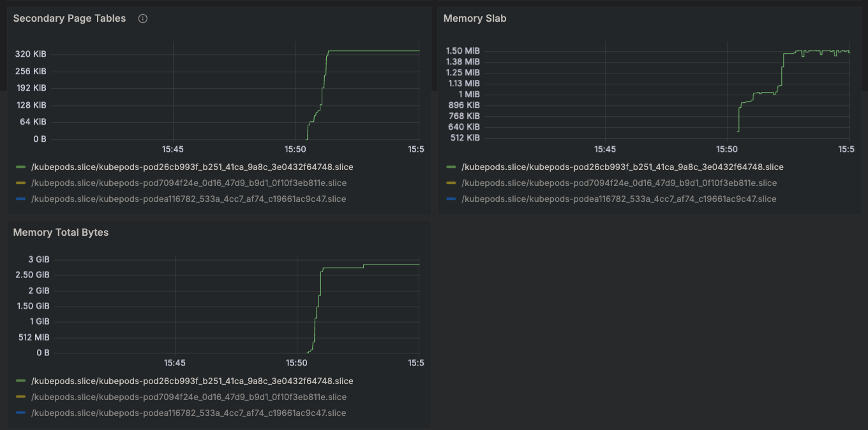Click the 15:50 axis label in Memory Total Bytes
The height and width of the screenshot is (430, 868).
pyautogui.click(x=297, y=364)
